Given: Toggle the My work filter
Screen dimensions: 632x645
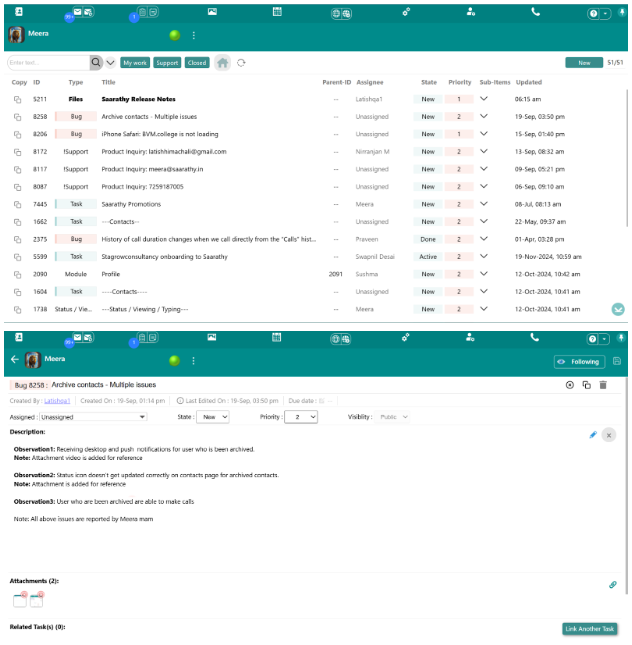Looking at the screenshot, I should (x=135, y=62).
